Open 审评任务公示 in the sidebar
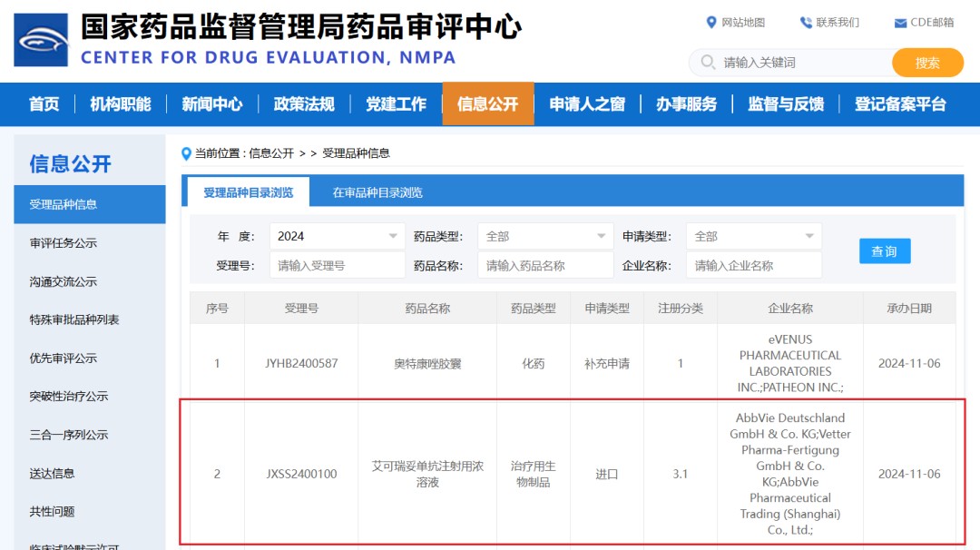 [x=64, y=243]
